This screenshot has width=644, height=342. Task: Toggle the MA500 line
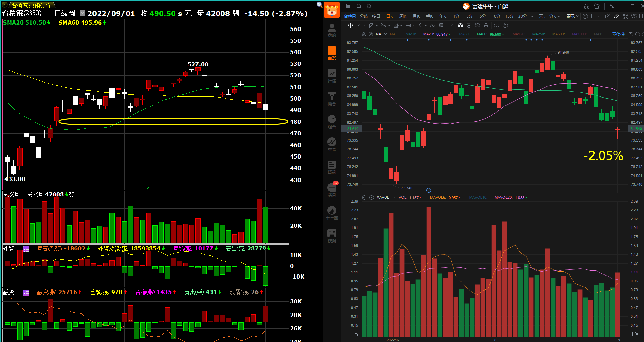coord(558,34)
